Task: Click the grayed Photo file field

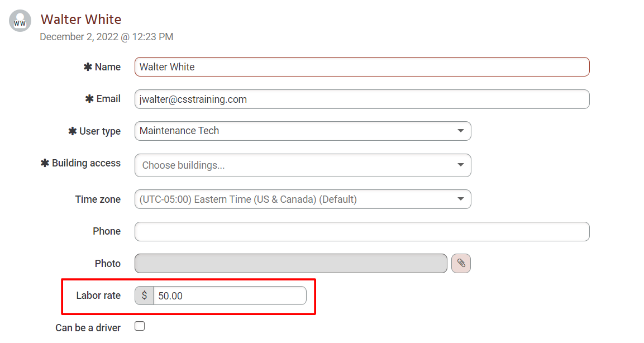Action: coord(291,263)
